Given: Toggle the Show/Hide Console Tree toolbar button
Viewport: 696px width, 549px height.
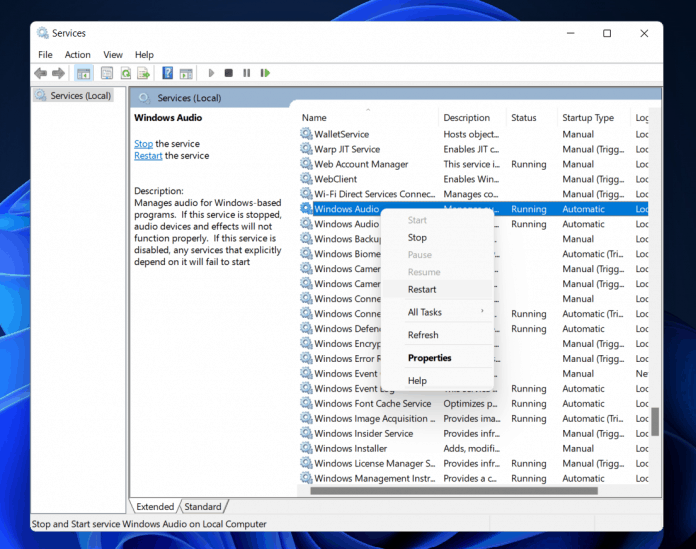Looking at the screenshot, I should pyautogui.click(x=85, y=73).
